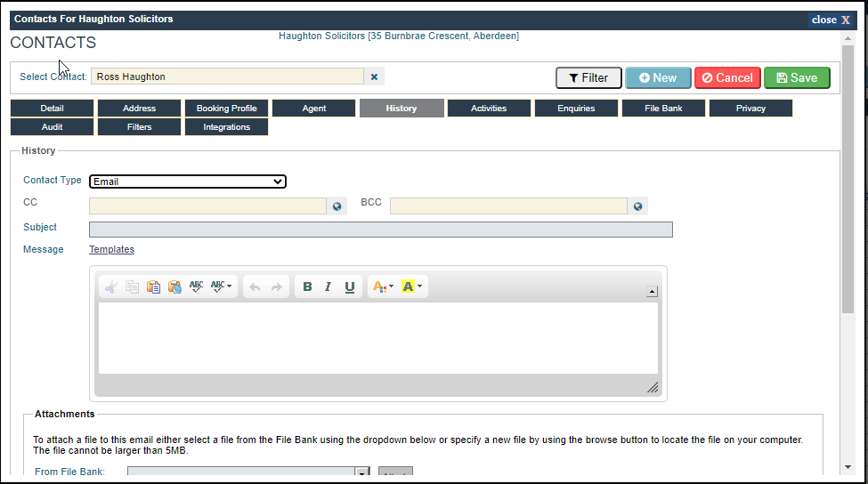Clear the selected contact with X icon

[x=374, y=77]
